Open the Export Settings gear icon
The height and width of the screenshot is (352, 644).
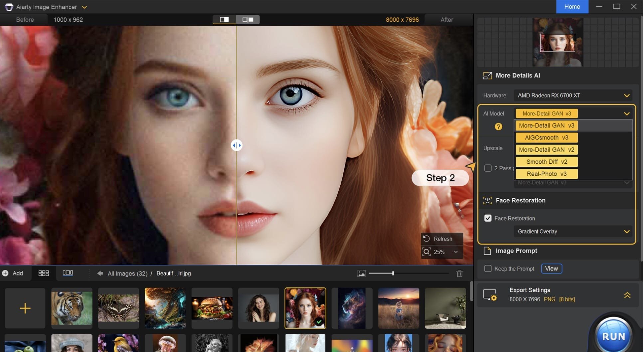click(490, 295)
